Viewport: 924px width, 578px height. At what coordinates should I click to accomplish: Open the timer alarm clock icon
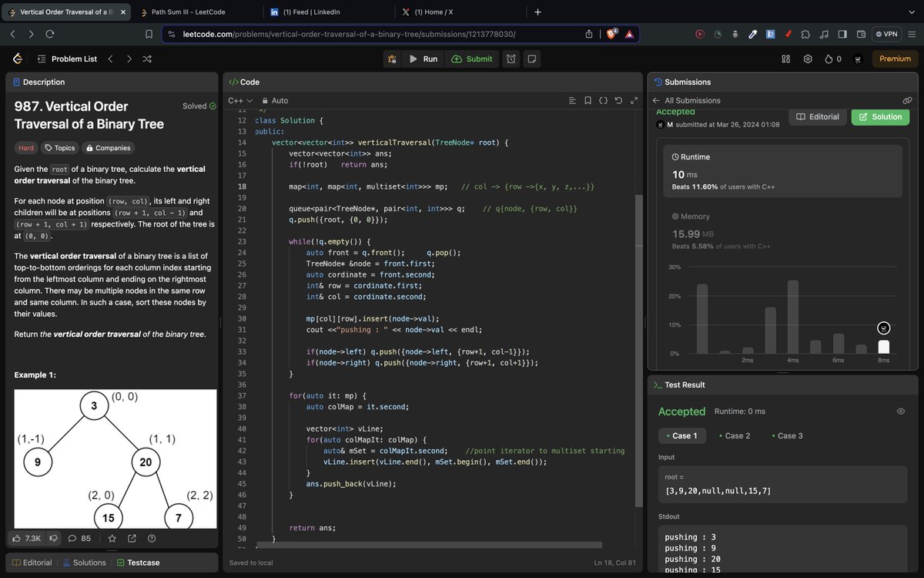(x=511, y=59)
